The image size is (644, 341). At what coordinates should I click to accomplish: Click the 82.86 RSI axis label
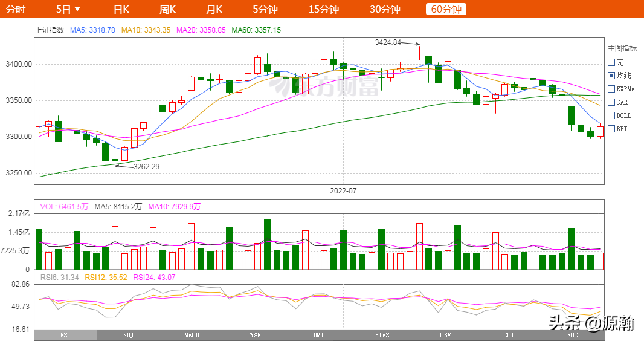(21, 284)
